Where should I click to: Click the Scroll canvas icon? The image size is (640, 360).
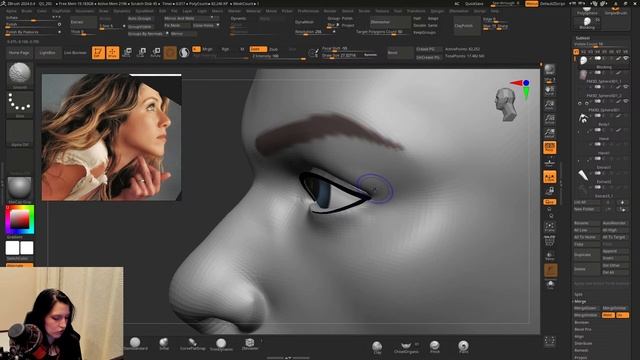pyautogui.click(x=550, y=90)
